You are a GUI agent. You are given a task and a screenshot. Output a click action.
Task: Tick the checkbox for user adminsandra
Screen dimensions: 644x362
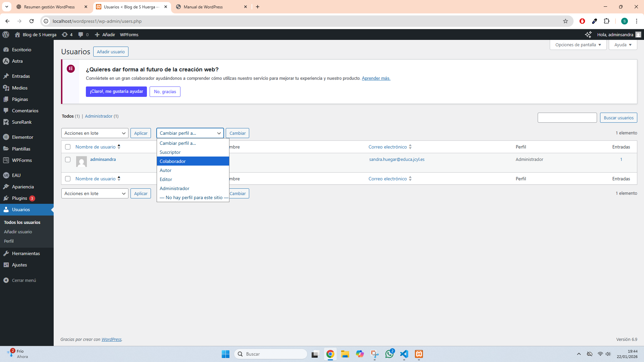click(68, 160)
